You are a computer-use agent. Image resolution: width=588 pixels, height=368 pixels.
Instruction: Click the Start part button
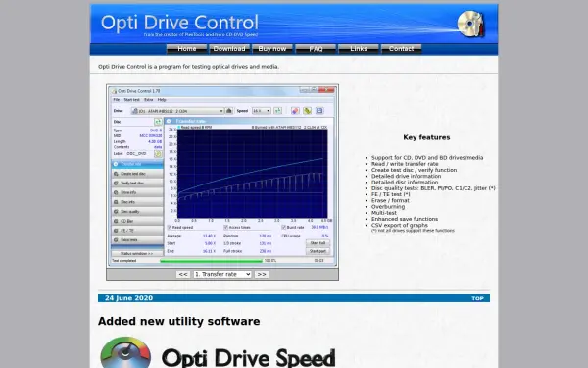click(x=318, y=251)
